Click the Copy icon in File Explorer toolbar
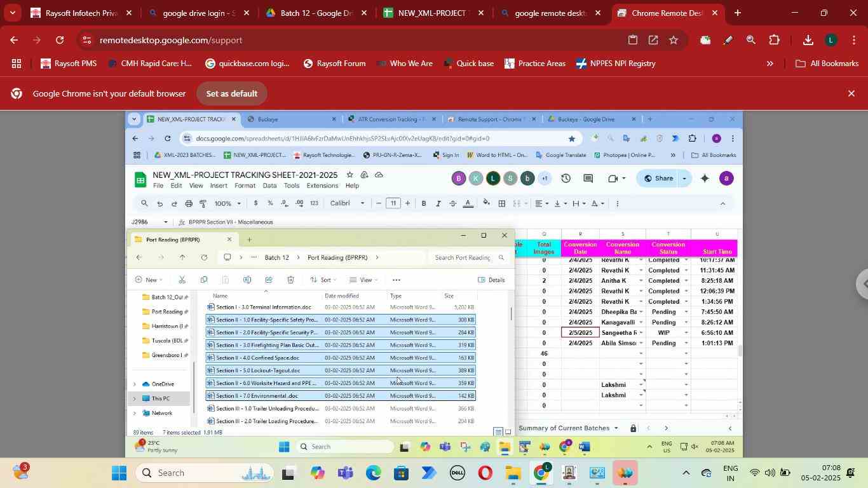 pos(203,280)
